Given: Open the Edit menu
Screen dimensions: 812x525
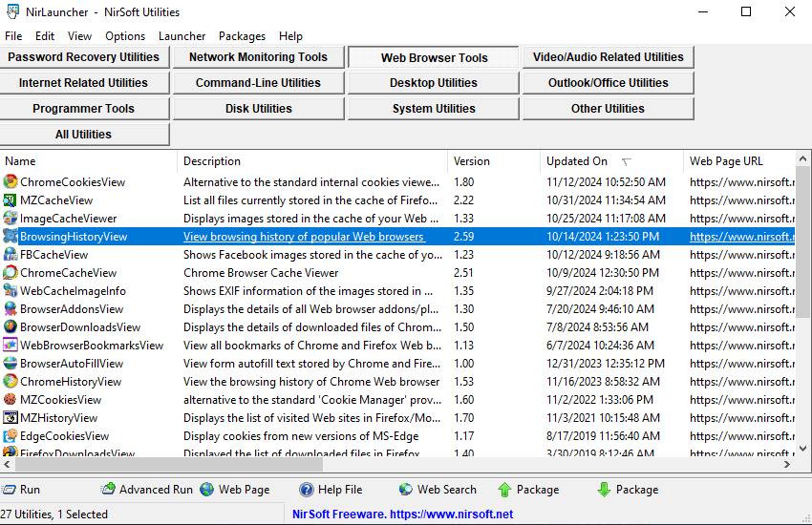Looking at the screenshot, I should click(x=45, y=36).
